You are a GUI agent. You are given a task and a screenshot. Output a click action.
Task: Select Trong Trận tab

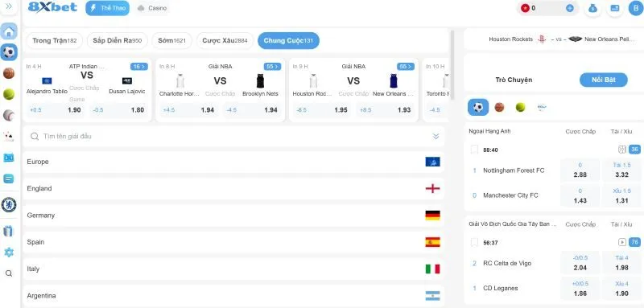click(55, 40)
